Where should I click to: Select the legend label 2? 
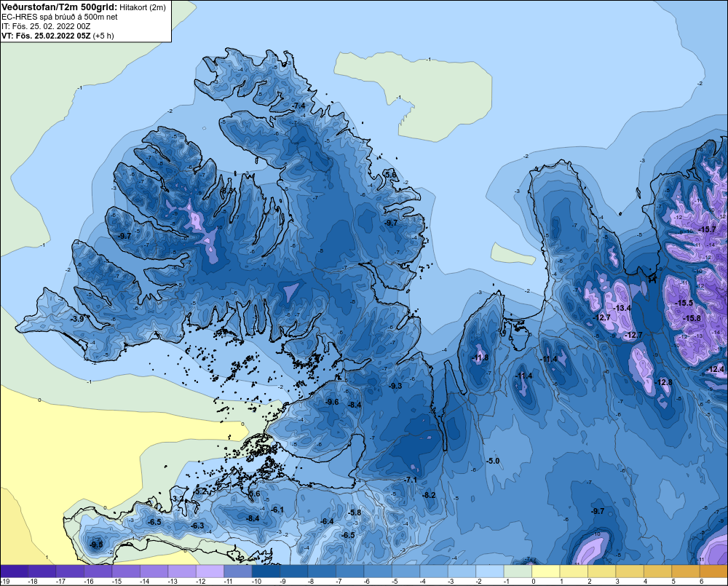589,582
